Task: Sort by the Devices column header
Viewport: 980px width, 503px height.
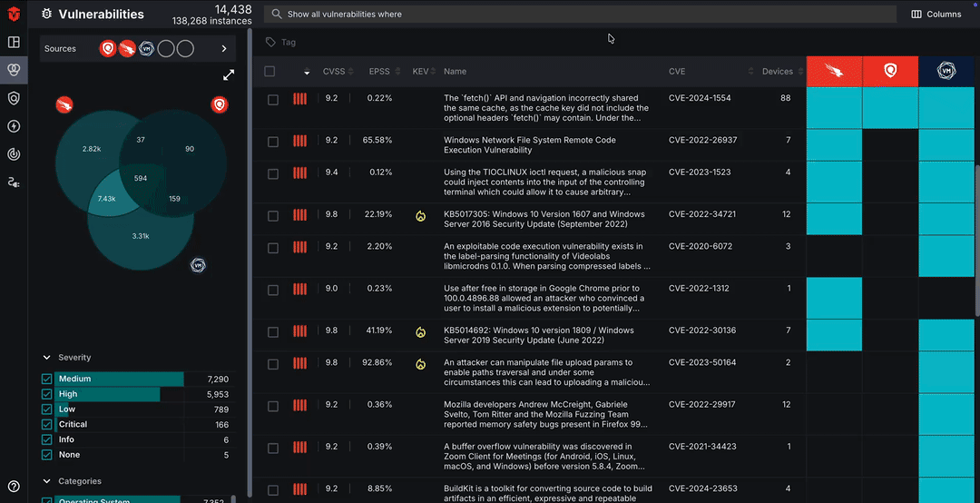Action: [x=778, y=72]
